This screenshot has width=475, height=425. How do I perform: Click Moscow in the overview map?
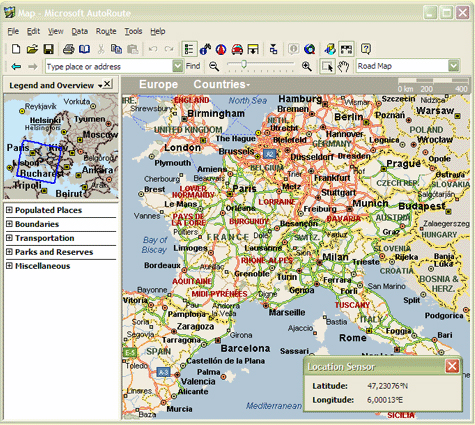pos(100,135)
